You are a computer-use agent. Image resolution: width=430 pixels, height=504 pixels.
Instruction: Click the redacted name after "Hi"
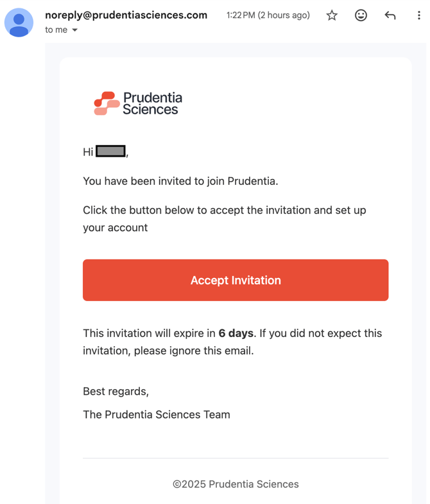(111, 152)
